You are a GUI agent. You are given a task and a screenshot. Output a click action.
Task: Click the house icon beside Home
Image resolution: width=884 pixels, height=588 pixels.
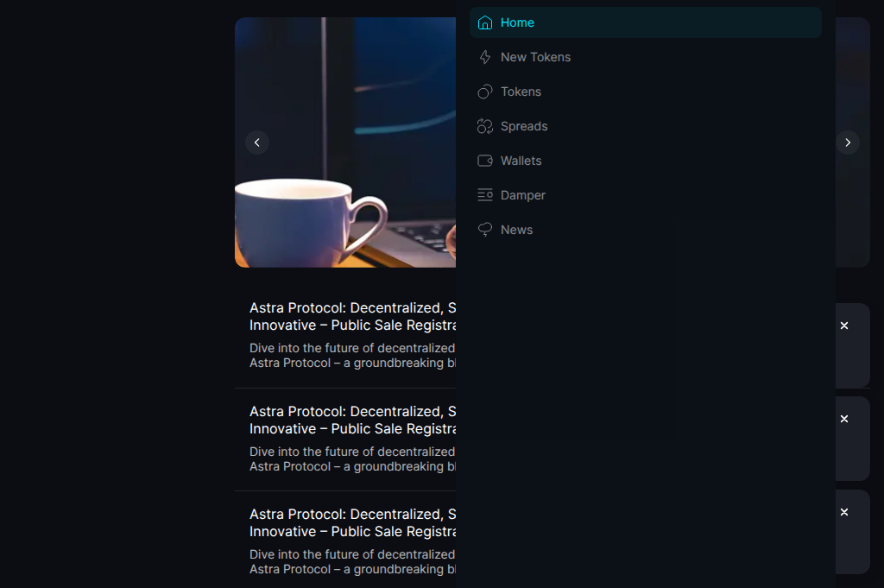tap(485, 22)
